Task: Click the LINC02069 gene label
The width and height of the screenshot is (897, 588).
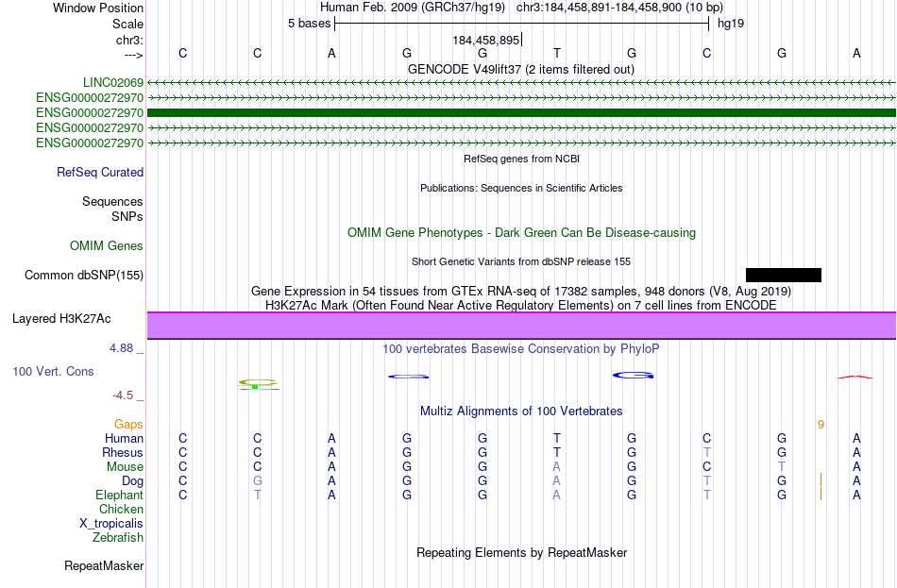Action: (x=113, y=82)
